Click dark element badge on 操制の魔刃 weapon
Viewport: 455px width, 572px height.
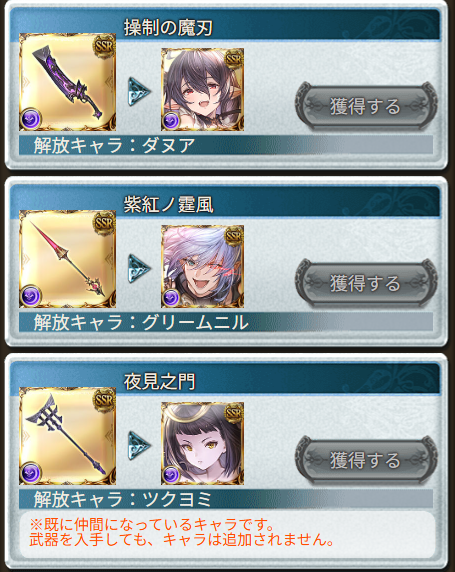pos(31,119)
